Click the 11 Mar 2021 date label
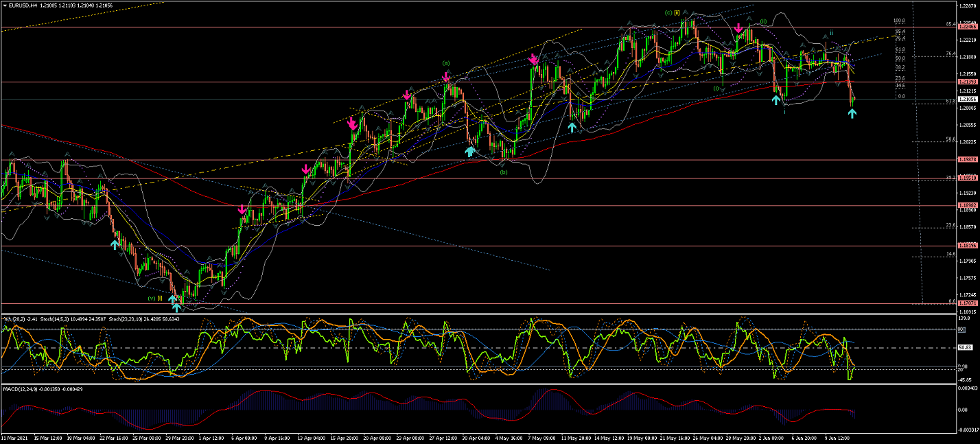Screen dimensions: 980x444 [14, 437]
